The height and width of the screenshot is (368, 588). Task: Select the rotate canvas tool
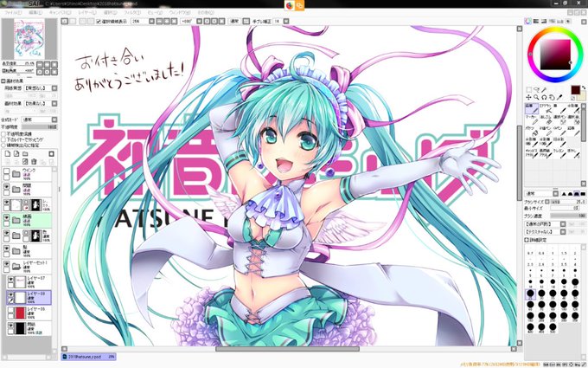coord(544,98)
